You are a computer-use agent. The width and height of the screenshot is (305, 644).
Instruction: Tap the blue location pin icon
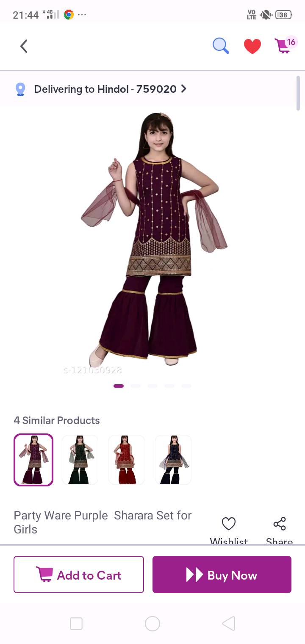coord(20,89)
